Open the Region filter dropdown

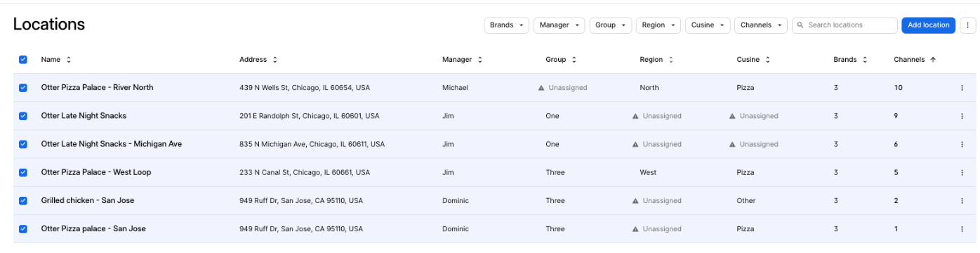pos(658,25)
